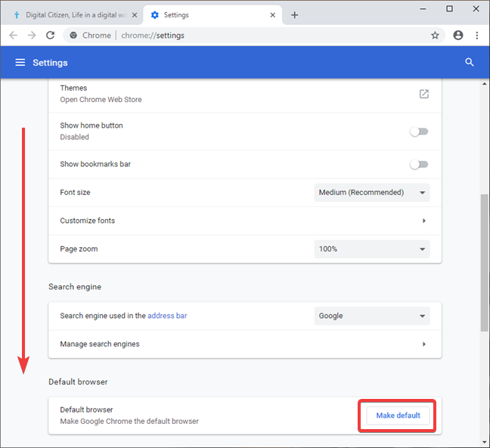Click the Default browser section heading
The height and width of the screenshot is (448, 490).
(78, 382)
